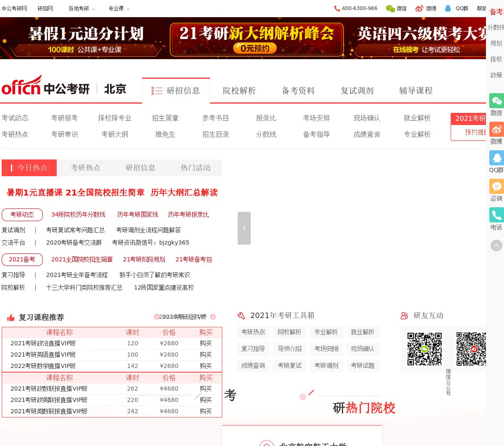This screenshot has height=446, width=504.
Task: Open the 研招信息 tab
Action: tap(140, 168)
